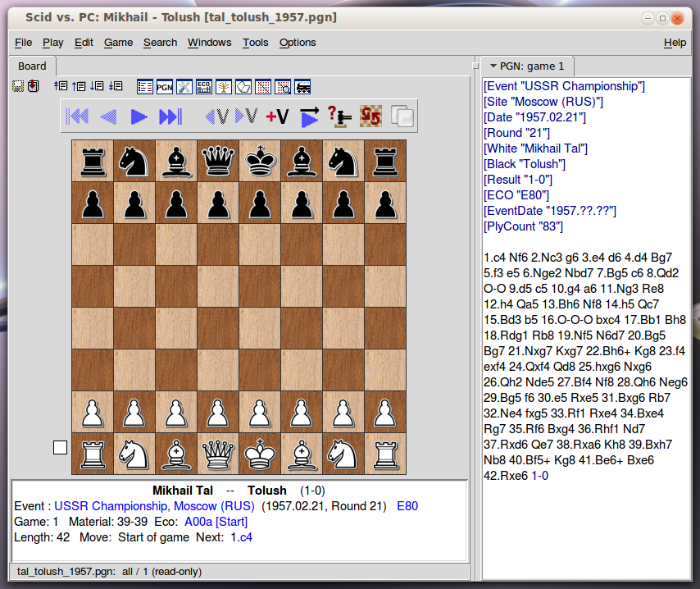This screenshot has height=589, width=700.
Task: Load the previous game icon
Action: pyautogui.click(x=79, y=86)
